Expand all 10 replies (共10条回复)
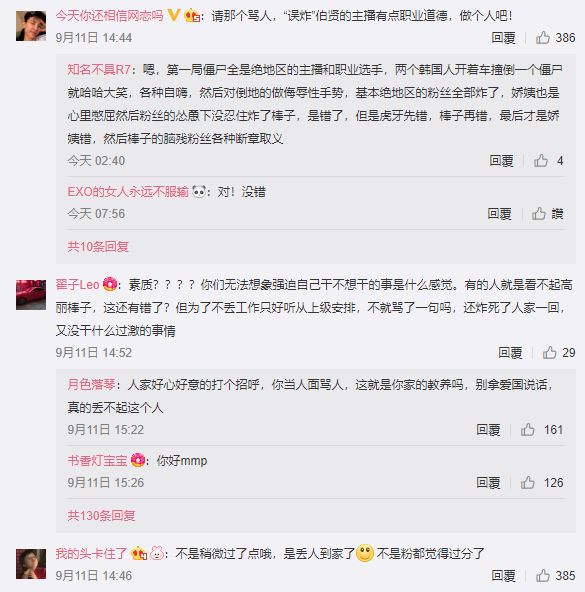585x592 pixels. tap(98, 247)
